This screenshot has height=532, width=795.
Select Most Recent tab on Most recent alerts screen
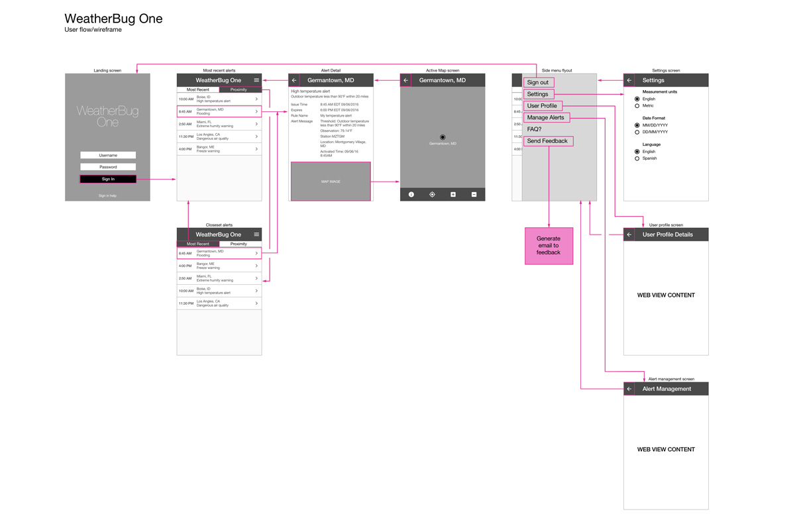point(198,89)
